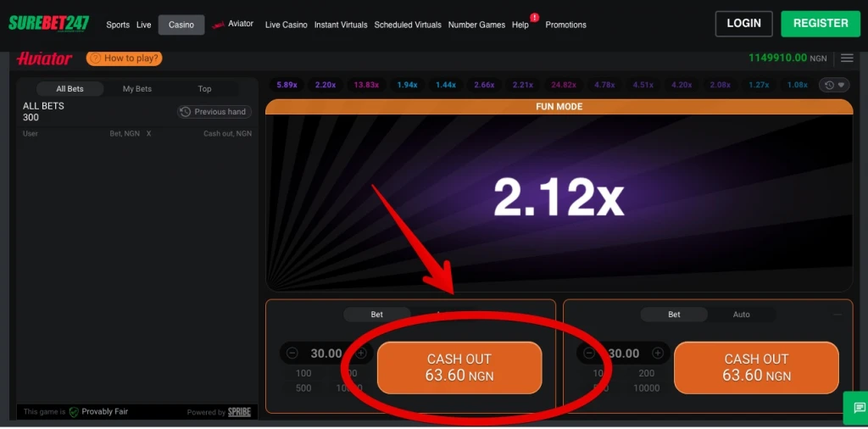The image size is (868, 429).
Task: Switch to the My Bets tab
Action: click(x=137, y=89)
